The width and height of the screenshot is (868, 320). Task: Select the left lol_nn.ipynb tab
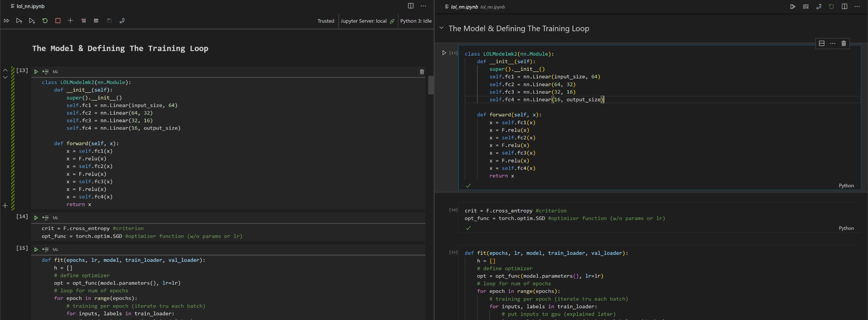coord(28,6)
